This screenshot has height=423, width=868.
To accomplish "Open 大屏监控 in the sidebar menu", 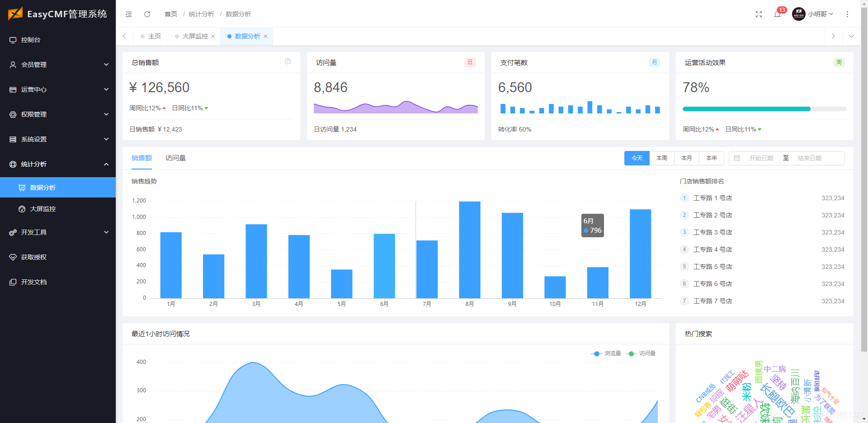I will point(58,209).
